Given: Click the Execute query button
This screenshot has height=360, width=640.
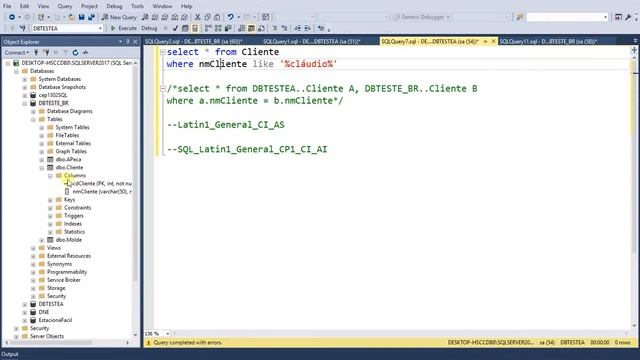Looking at the screenshot, I should 124,28.
